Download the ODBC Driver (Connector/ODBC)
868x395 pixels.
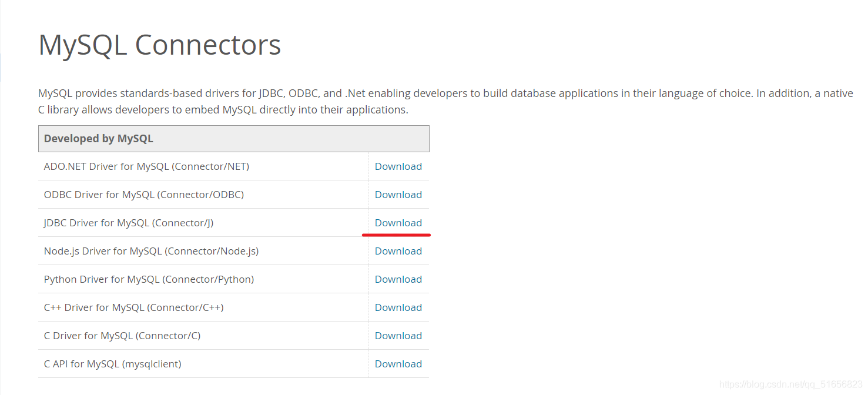[398, 195]
